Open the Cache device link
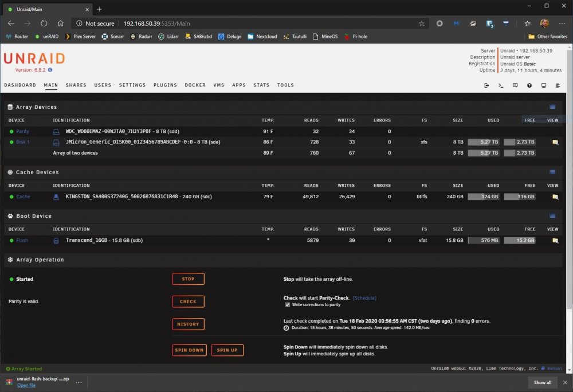Screen dimensions: 573x392 (x=23, y=197)
